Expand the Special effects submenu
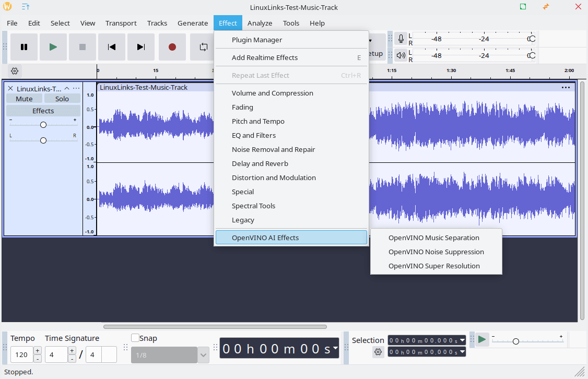This screenshot has height=379, width=588. 291,192
